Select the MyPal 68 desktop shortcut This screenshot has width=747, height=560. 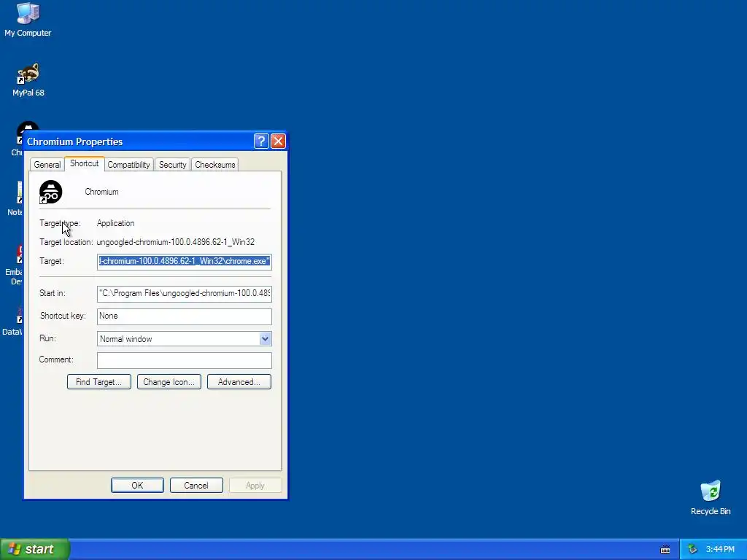tap(28, 80)
